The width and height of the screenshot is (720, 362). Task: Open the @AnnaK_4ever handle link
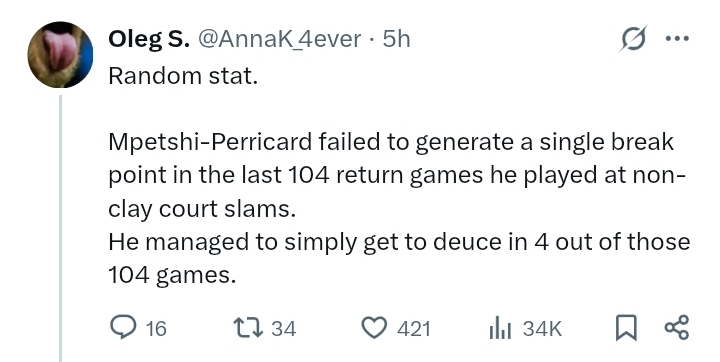pyautogui.click(x=280, y=39)
